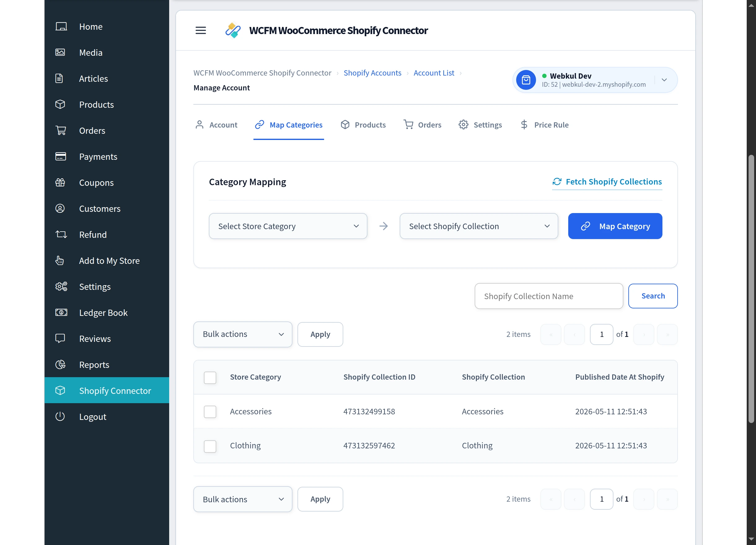
Task: Click the Orders cart icon in sidebar
Action: (x=61, y=130)
